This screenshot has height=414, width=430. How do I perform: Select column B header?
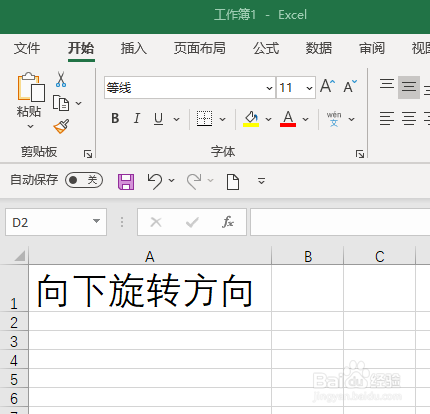tap(308, 256)
